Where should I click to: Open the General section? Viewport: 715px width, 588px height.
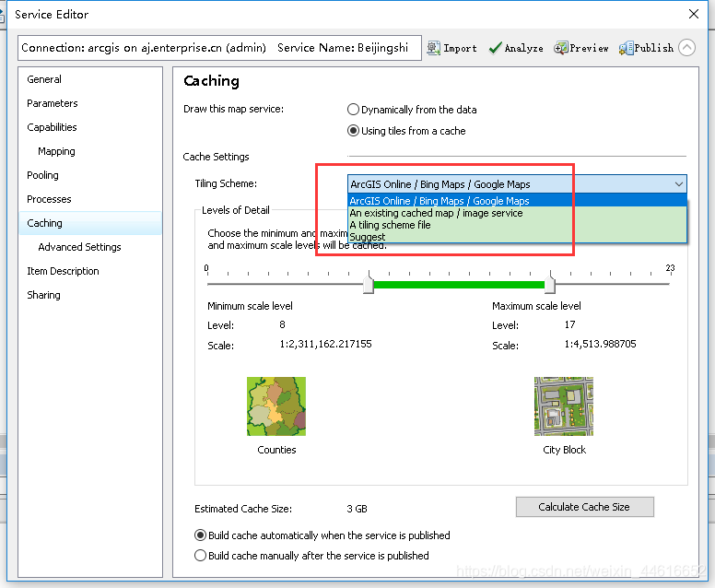pyautogui.click(x=44, y=79)
